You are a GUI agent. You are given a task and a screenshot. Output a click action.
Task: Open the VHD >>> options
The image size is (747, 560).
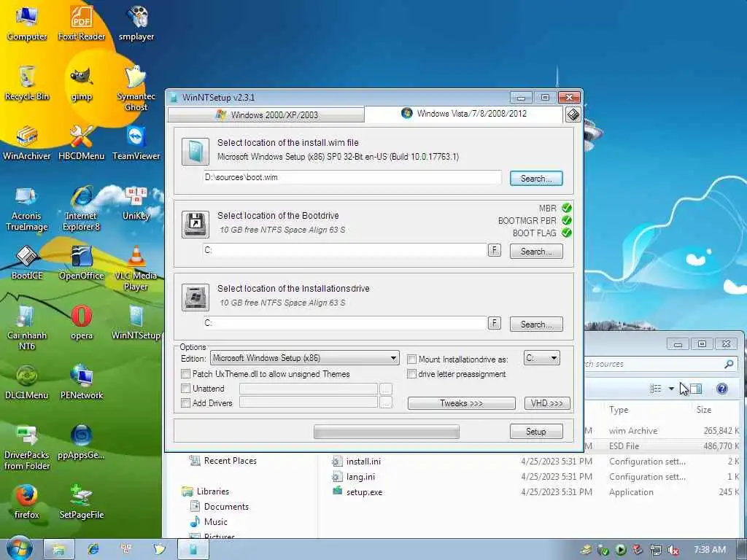click(x=547, y=403)
